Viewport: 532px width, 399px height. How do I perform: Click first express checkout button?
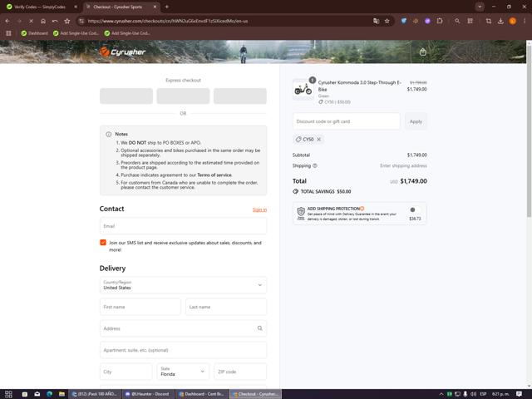click(x=126, y=96)
